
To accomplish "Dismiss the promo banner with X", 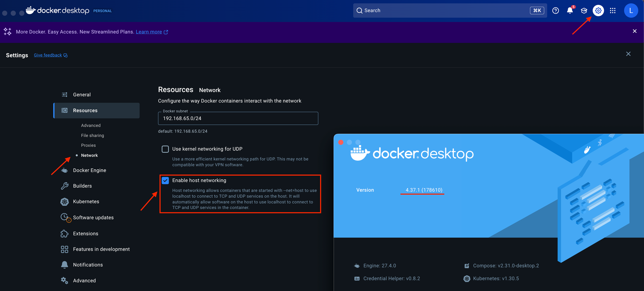I will (x=634, y=31).
